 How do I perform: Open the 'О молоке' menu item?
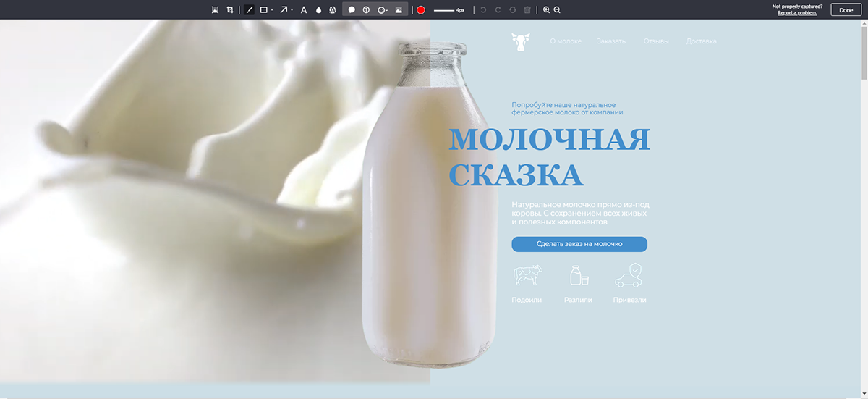[566, 41]
